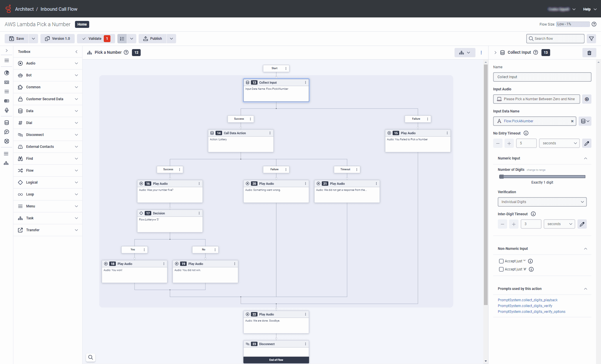
Task: Select the globe icon in the left sidebar
Action: click(x=6, y=73)
